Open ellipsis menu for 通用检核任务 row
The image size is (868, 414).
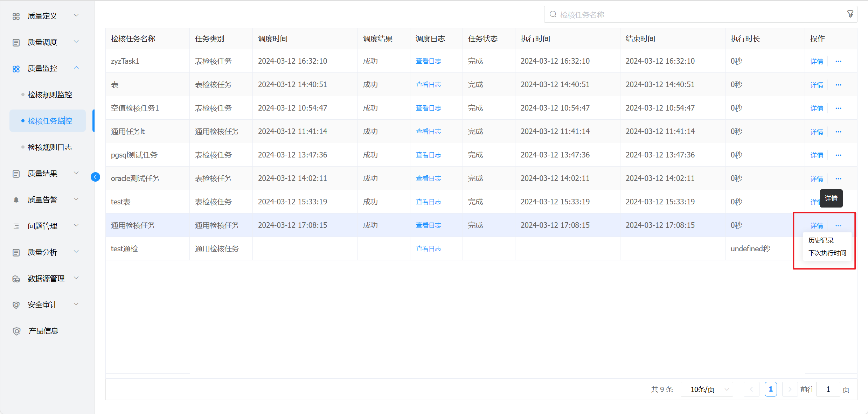pos(838,226)
